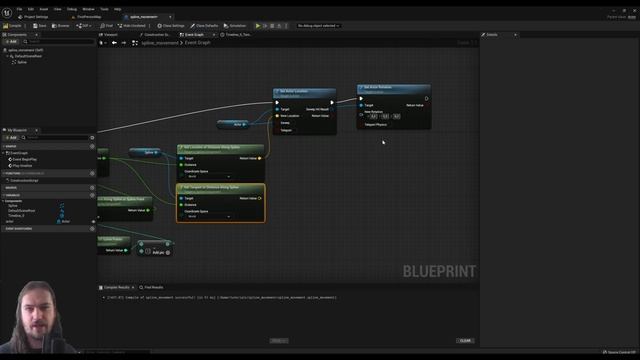Open the Debug menu
The height and width of the screenshot is (360, 640).
tap(72, 9)
